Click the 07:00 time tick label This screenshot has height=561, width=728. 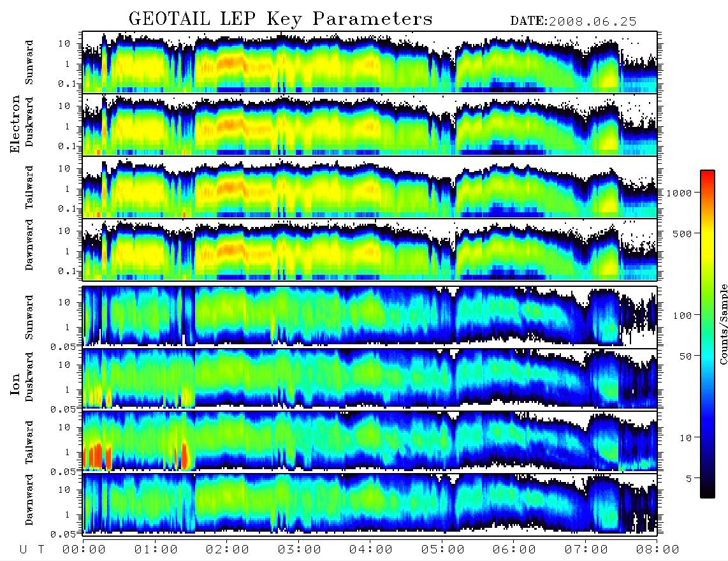pyautogui.click(x=586, y=550)
